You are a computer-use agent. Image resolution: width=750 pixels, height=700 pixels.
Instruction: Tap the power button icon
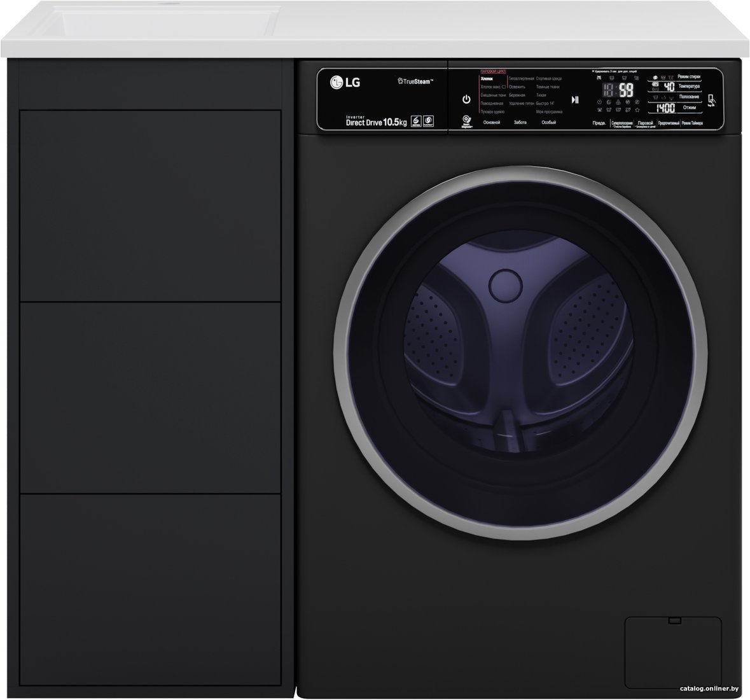click(x=466, y=99)
